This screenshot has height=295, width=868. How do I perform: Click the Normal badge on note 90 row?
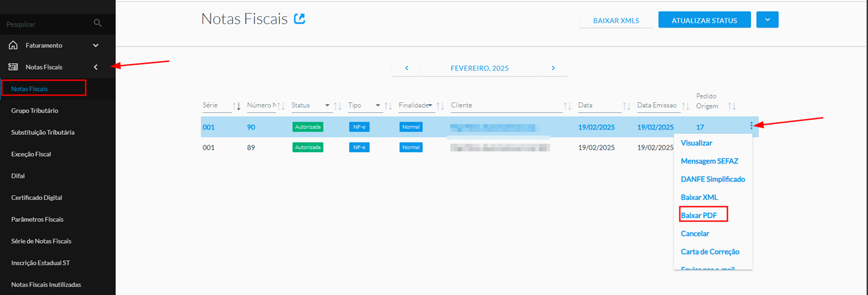tap(411, 127)
